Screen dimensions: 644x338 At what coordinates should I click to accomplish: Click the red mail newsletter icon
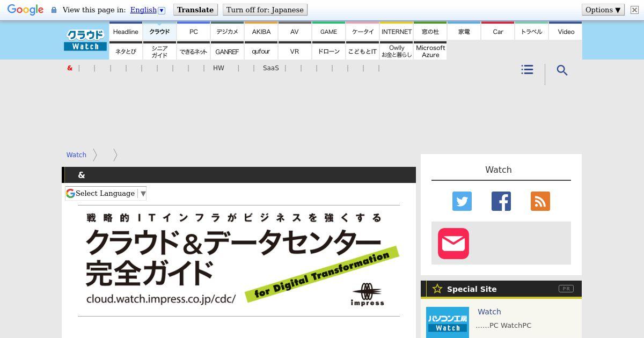tap(453, 243)
